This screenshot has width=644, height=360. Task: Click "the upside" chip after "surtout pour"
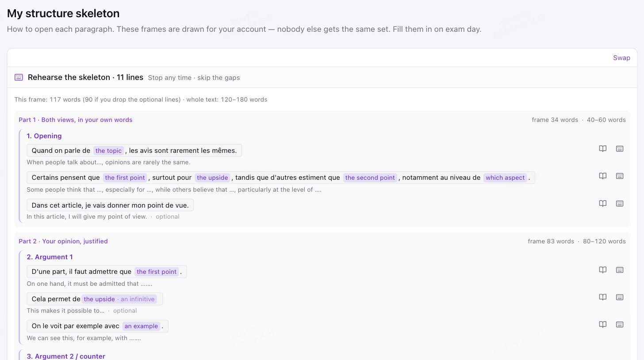click(x=213, y=178)
